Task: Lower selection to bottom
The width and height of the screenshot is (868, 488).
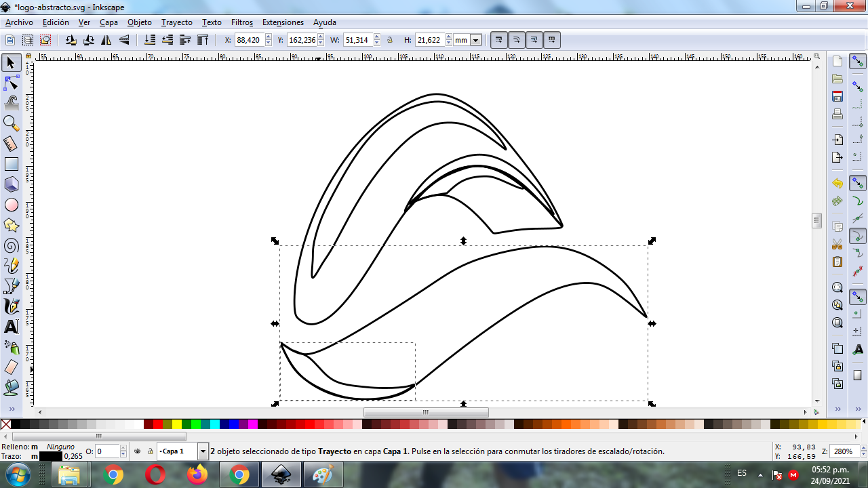Action: tap(150, 40)
